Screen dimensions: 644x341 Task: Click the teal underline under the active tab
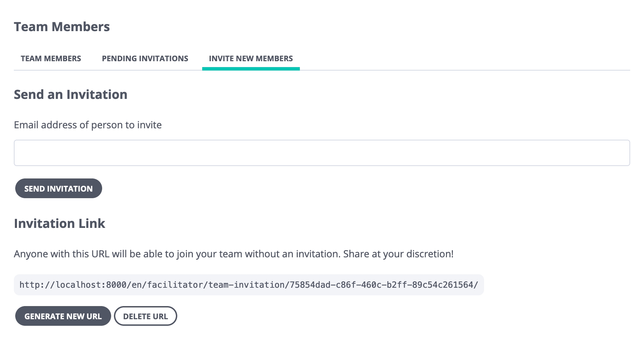pos(251,69)
